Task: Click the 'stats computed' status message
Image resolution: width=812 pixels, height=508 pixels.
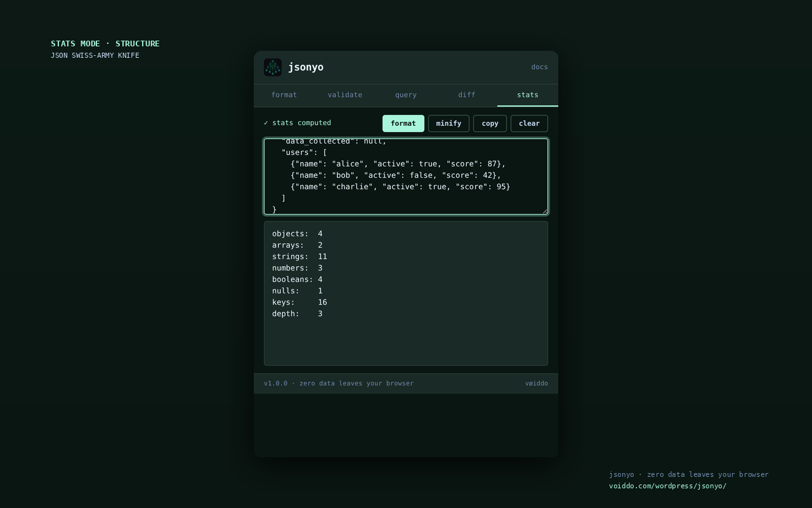Action: (x=298, y=123)
